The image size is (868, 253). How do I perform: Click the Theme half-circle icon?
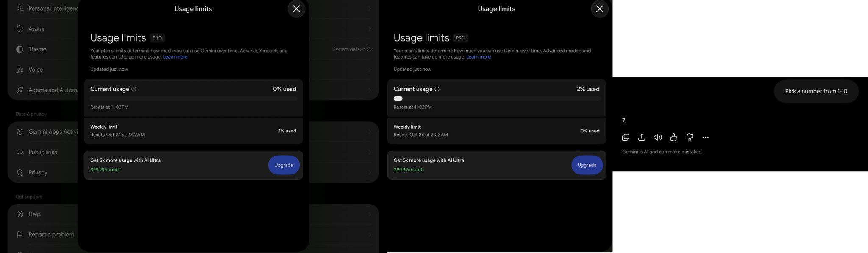[19, 49]
